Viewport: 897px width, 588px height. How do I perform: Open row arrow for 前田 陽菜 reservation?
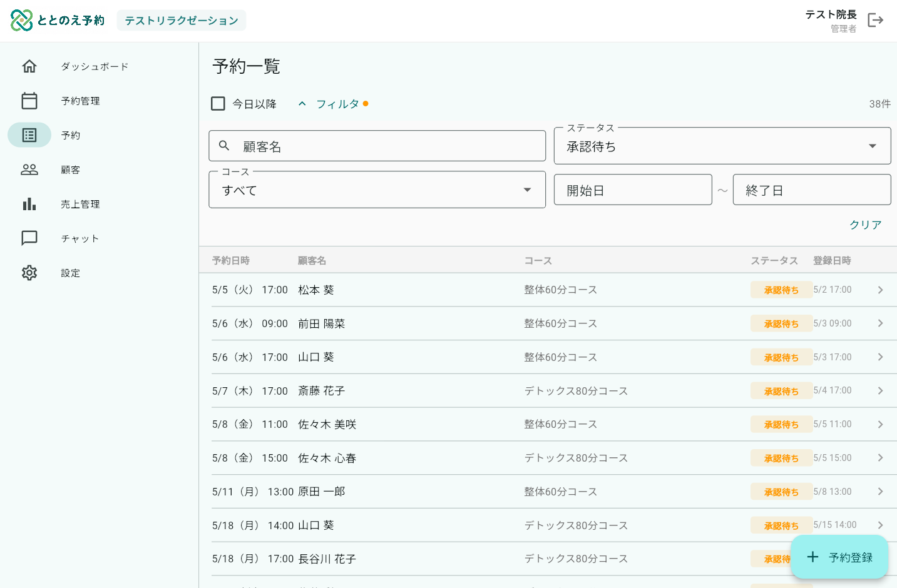(x=880, y=323)
